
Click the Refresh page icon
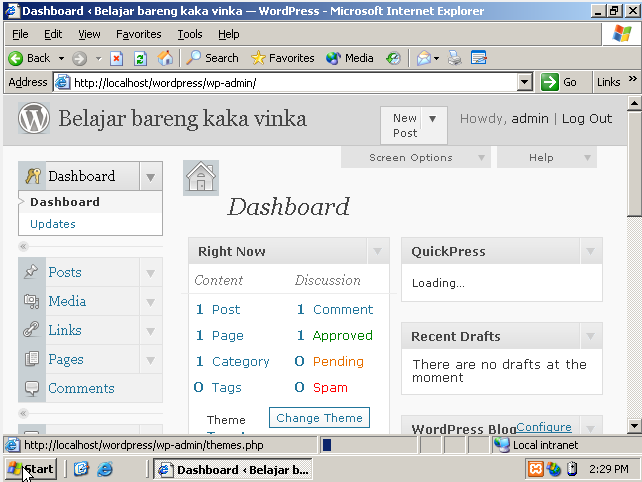pyautogui.click(x=140, y=59)
